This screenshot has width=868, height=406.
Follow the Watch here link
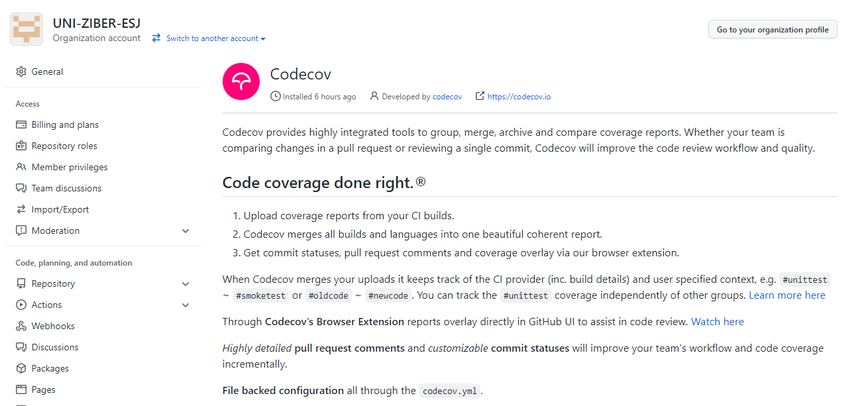[x=718, y=322]
